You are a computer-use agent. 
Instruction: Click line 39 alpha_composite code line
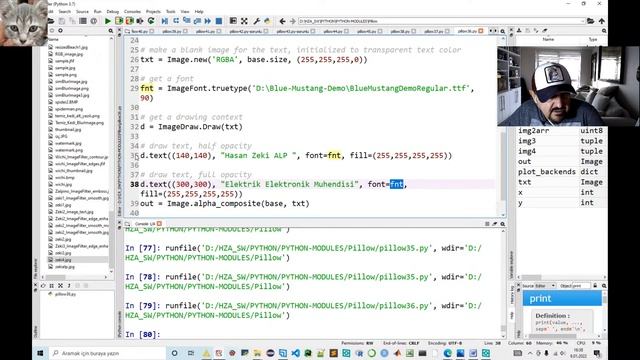pyautogui.click(x=224, y=203)
